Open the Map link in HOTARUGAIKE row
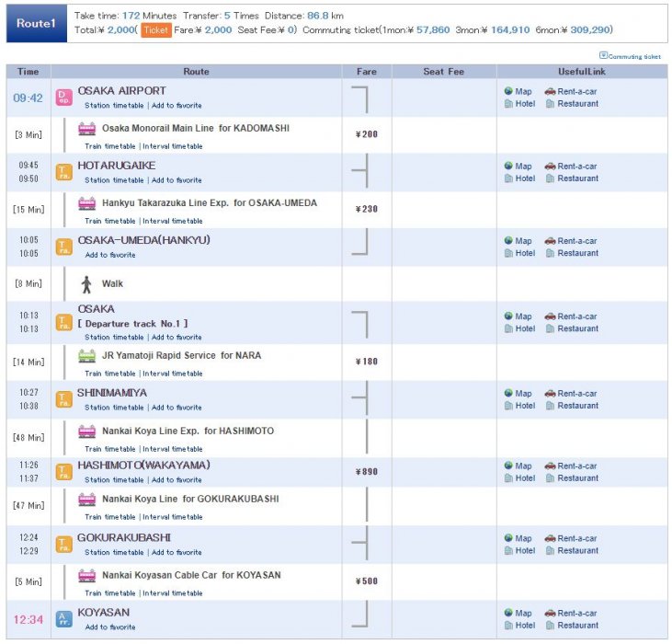672x644 pixels. [x=523, y=167]
